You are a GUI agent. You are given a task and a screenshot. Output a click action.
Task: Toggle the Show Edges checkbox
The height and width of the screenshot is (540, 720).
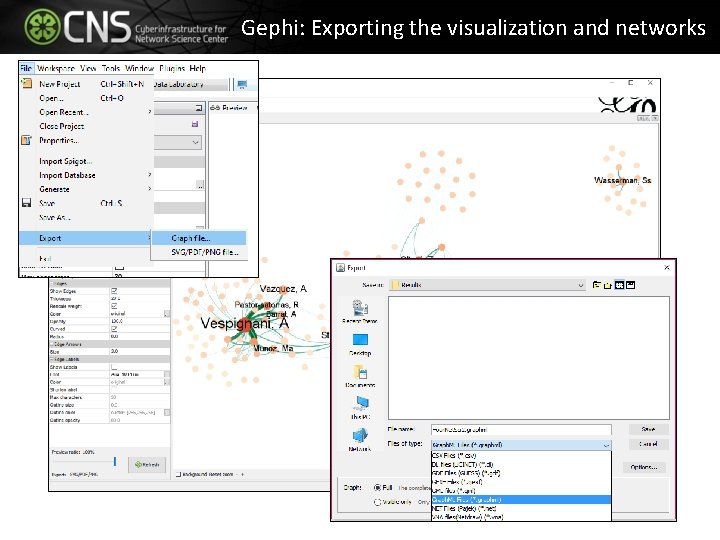pyautogui.click(x=114, y=291)
